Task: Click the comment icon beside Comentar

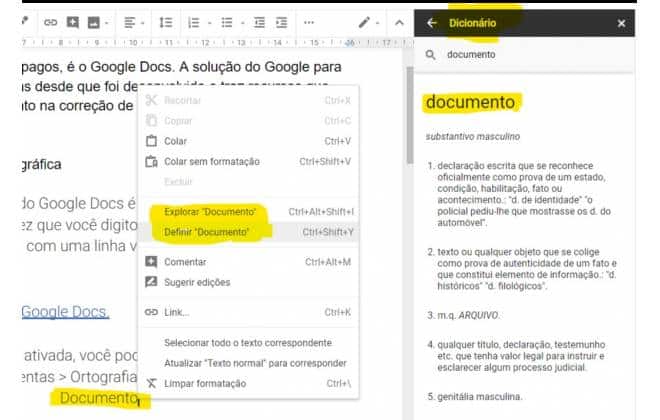Action: (x=151, y=262)
